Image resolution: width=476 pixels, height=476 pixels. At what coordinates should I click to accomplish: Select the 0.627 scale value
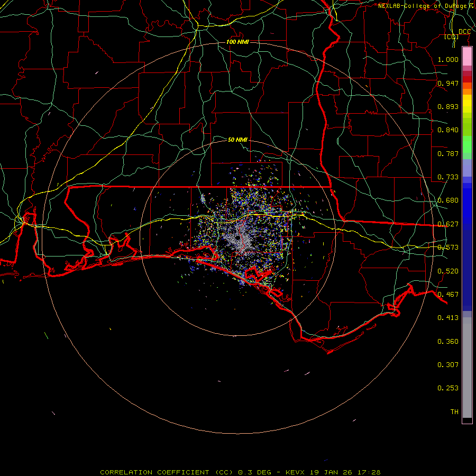pyautogui.click(x=448, y=224)
